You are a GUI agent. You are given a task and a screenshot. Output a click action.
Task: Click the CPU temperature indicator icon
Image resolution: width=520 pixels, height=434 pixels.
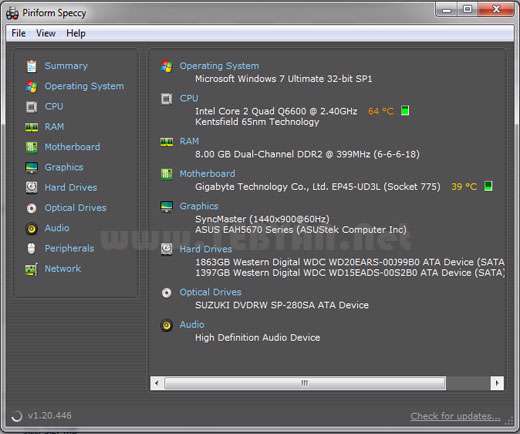405,110
